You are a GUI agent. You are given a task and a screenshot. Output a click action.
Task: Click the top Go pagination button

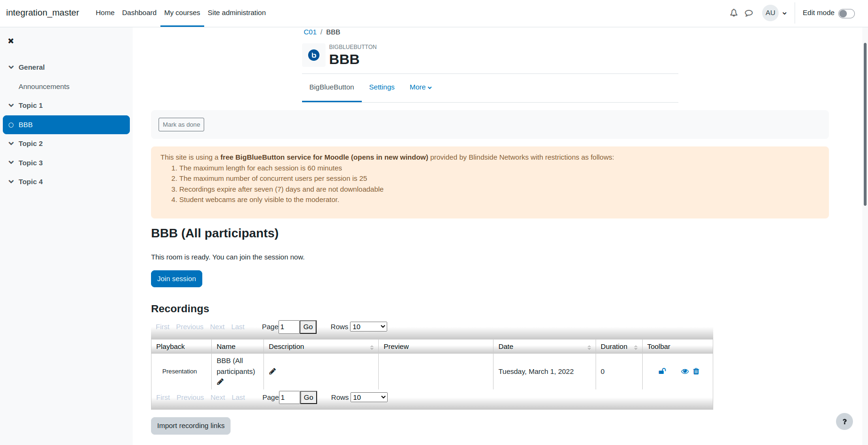pyautogui.click(x=308, y=327)
